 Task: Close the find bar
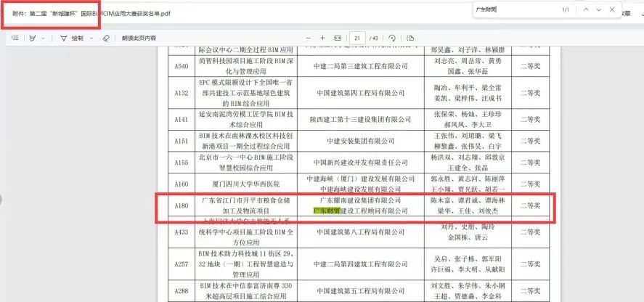pos(614,10)
